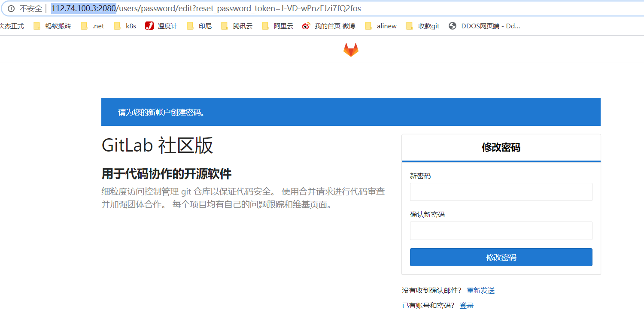Open the 我的首页 微博 bookmark
The width and height of the screenshot is (644, 325).
pos(329,26)
